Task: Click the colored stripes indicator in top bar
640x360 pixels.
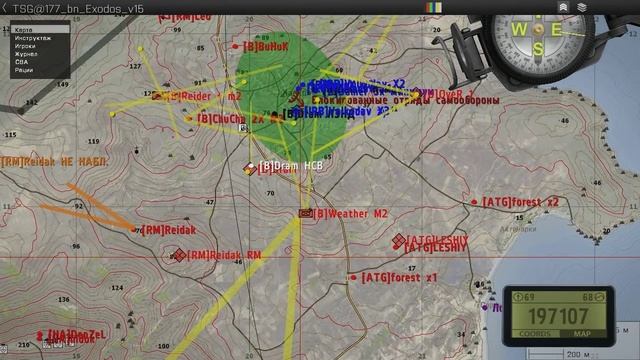Action: (433, 7)
